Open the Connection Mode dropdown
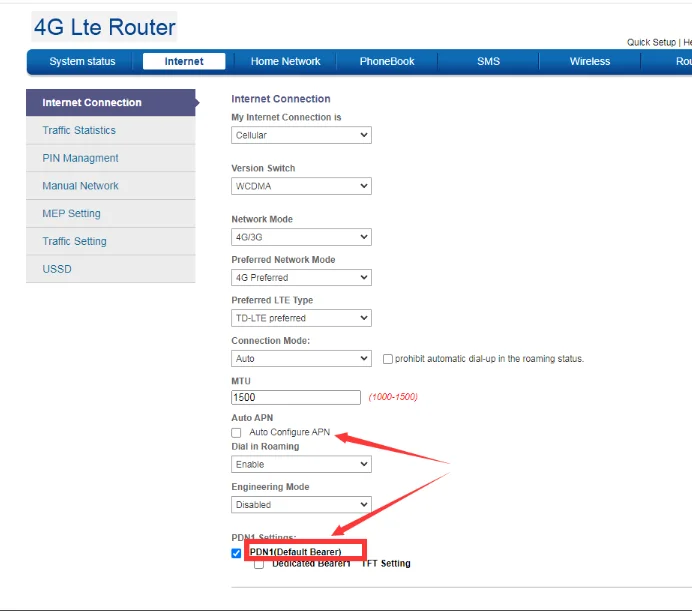The image size is (692, 611). (301, 358)
